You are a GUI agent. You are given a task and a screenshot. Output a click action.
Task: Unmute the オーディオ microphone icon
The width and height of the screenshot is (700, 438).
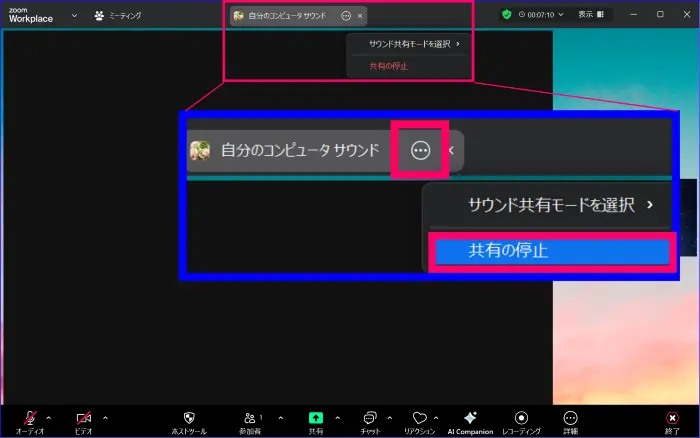tap(29, 418)
